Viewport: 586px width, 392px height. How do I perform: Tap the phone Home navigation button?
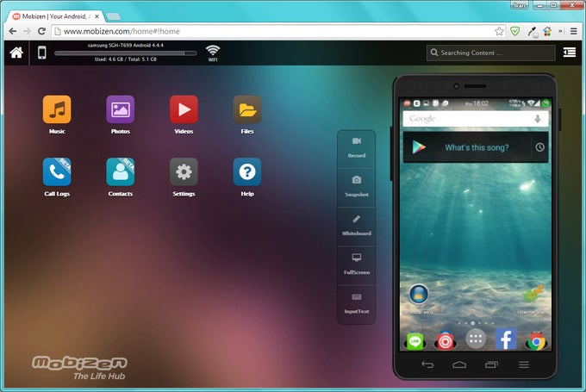tap(459, 364)
